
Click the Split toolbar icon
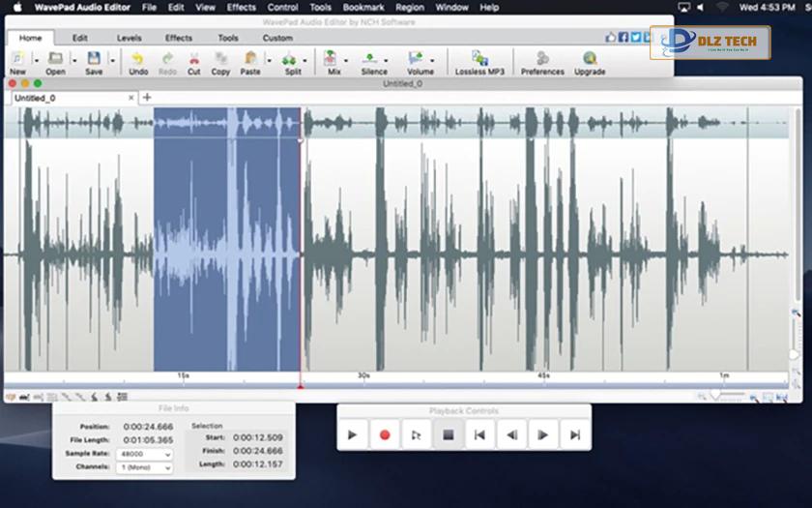(289, 59)
